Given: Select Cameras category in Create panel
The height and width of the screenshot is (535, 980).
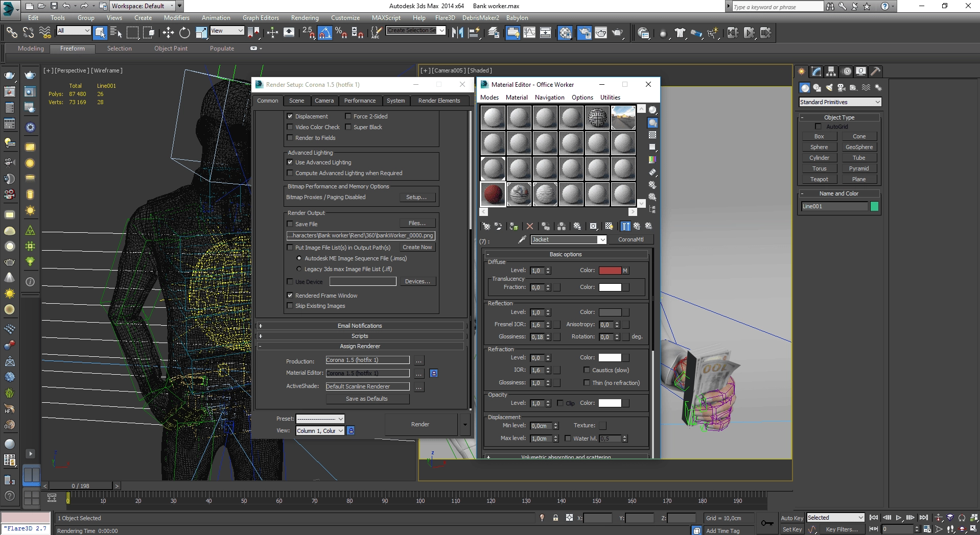Looking at the screenshot, I should pyautogui.click(x=842, y=88).
